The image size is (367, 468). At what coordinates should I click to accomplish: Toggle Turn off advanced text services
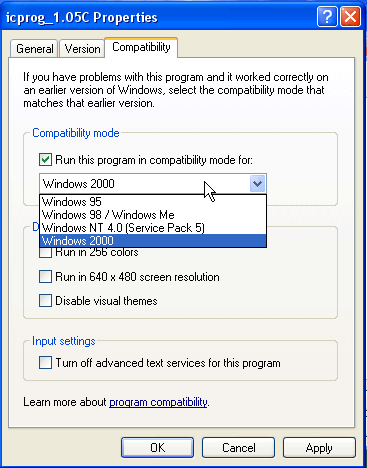pyautogui.click(x=45, y=363)
